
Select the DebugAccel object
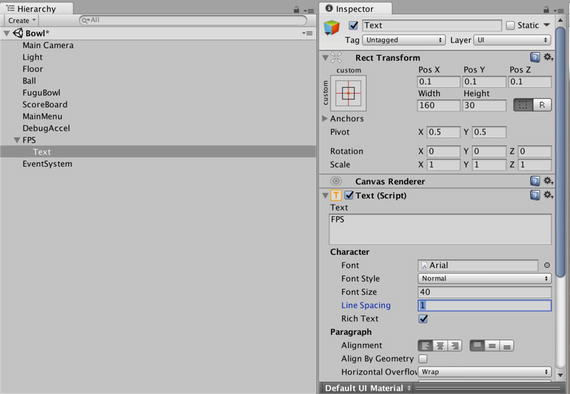coord(46,128)
